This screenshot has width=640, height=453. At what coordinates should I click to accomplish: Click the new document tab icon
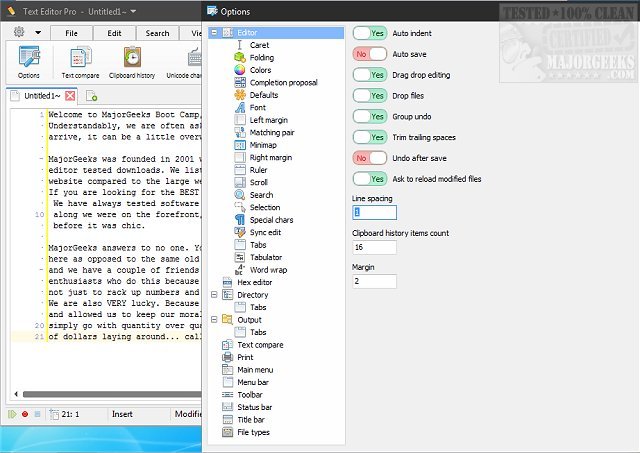point(91,96)
